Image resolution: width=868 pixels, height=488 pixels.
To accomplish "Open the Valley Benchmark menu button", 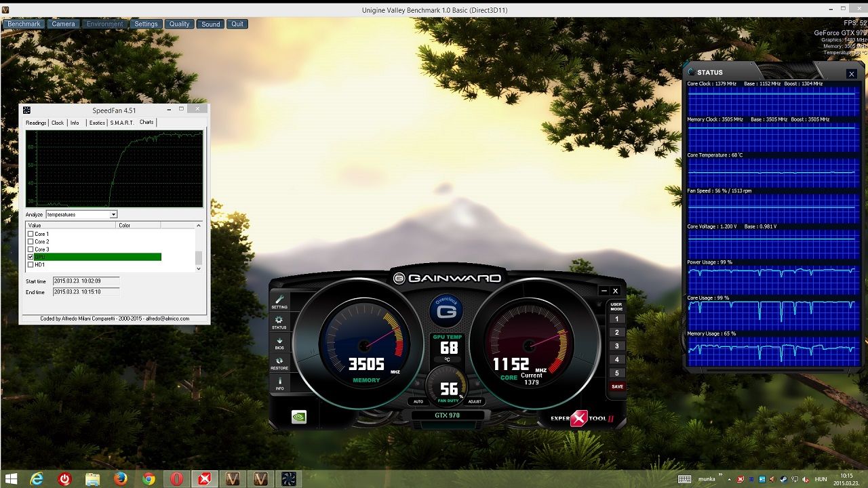I will [24, 24].
